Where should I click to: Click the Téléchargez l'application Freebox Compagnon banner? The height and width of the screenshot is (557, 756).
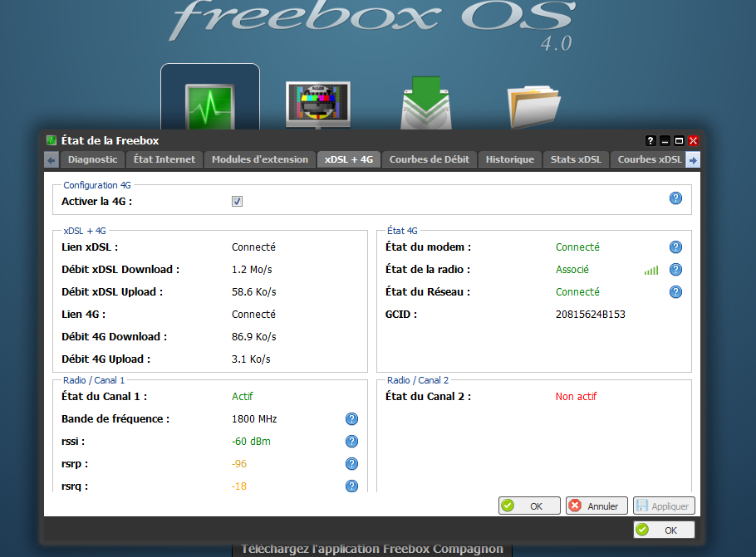point(371,550)
